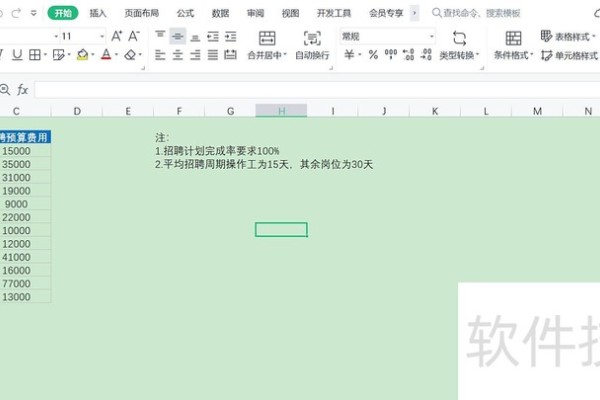Viewport: 600px width, 400px height.
Task: Toggle align text right
Action: point(195,55)
